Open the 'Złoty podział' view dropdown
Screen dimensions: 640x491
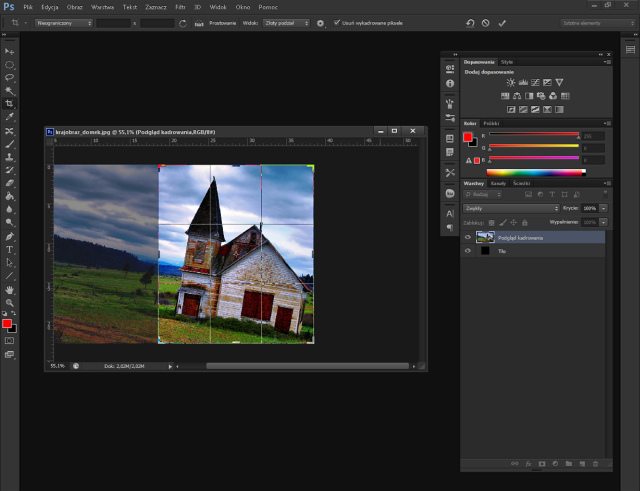point(287,23)
